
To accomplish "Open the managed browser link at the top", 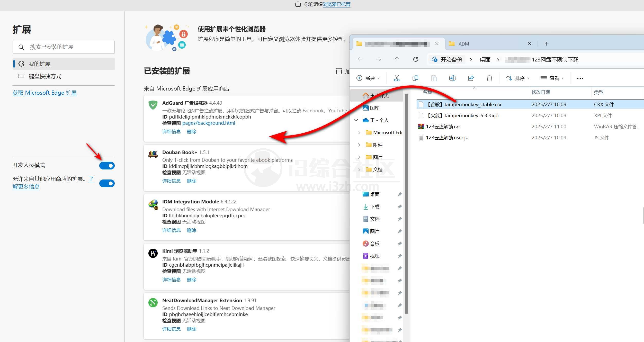I will pos(336,4).
